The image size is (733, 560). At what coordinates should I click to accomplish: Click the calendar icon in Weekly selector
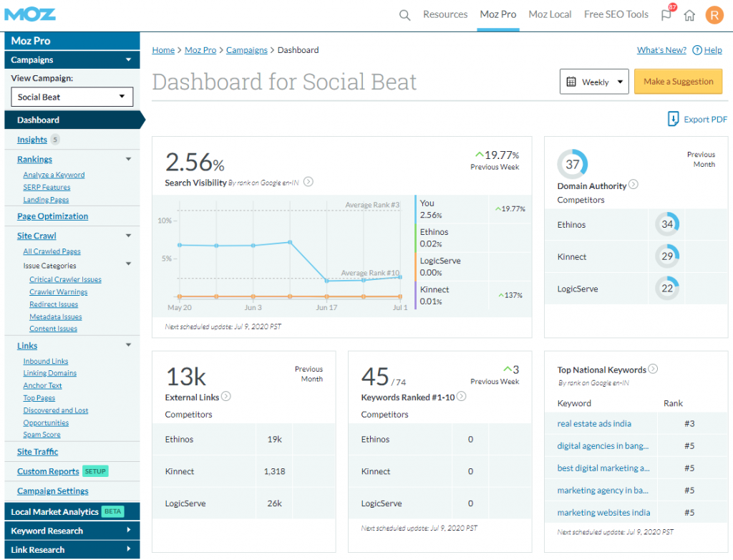571,82
